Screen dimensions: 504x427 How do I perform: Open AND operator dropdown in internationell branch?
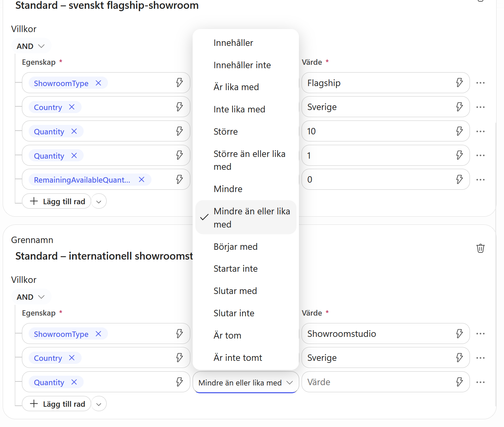pos(31,297)
